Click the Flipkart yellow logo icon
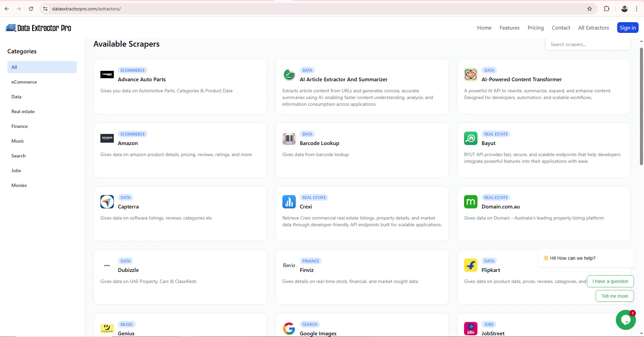Screen dimensions: 644x337 pos(470,265)
